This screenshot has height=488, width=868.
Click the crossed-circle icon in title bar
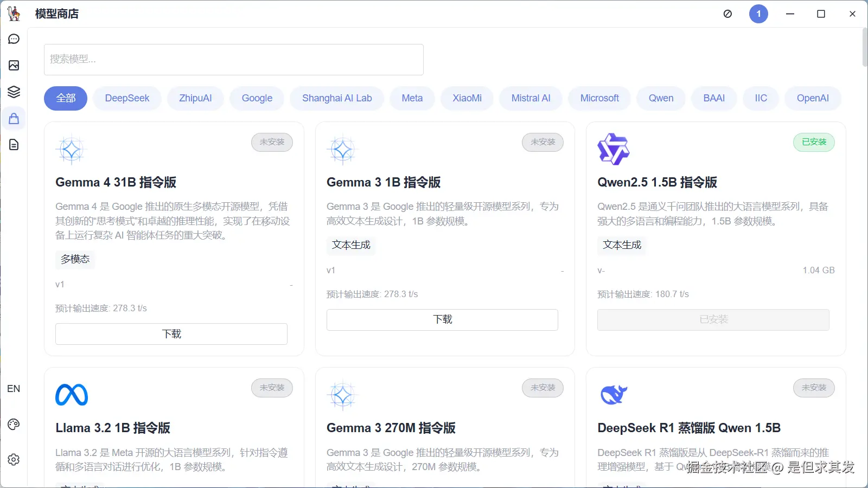point(727,14)
